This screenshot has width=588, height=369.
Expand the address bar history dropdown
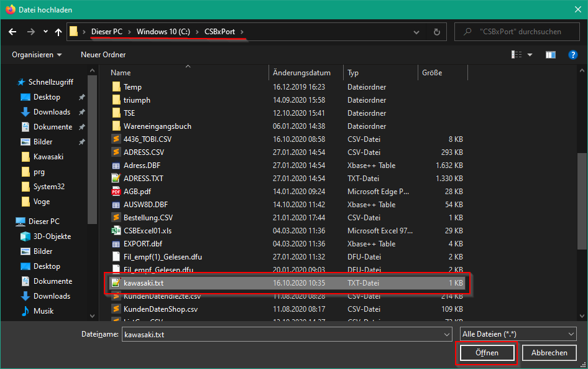tap(416, 32)
